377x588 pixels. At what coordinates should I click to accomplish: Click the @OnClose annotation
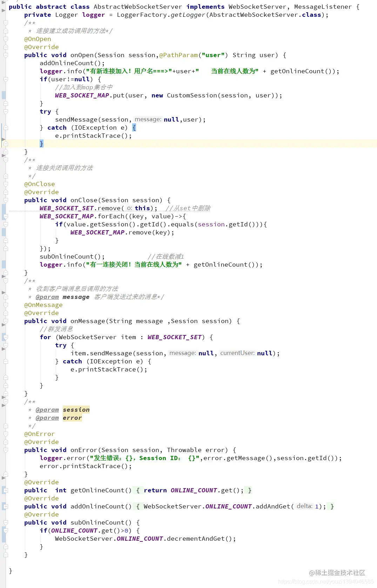pyautogui.click(x=39, y=184)
